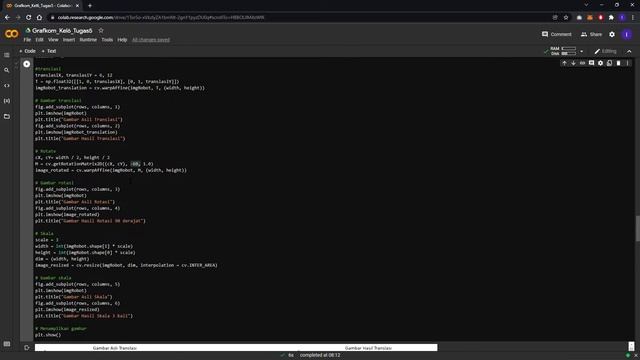Click the page vertical scrollbar thumb
Viewport: 640px width, 360px height.
point(638,229)
